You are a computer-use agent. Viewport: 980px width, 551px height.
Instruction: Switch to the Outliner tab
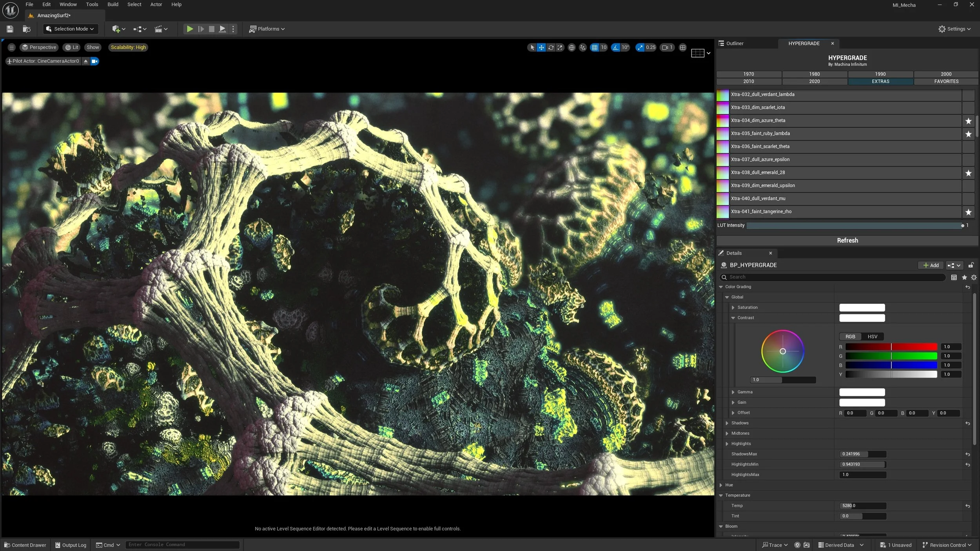(734, 43)
